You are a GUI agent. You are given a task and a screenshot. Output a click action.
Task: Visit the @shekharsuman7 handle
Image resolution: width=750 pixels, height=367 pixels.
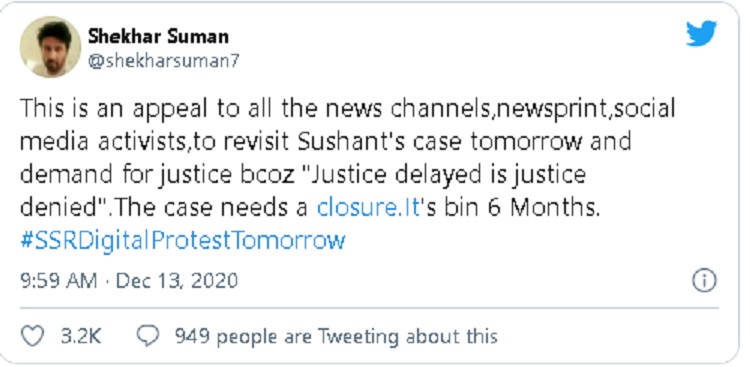click(x=164, y=61)
